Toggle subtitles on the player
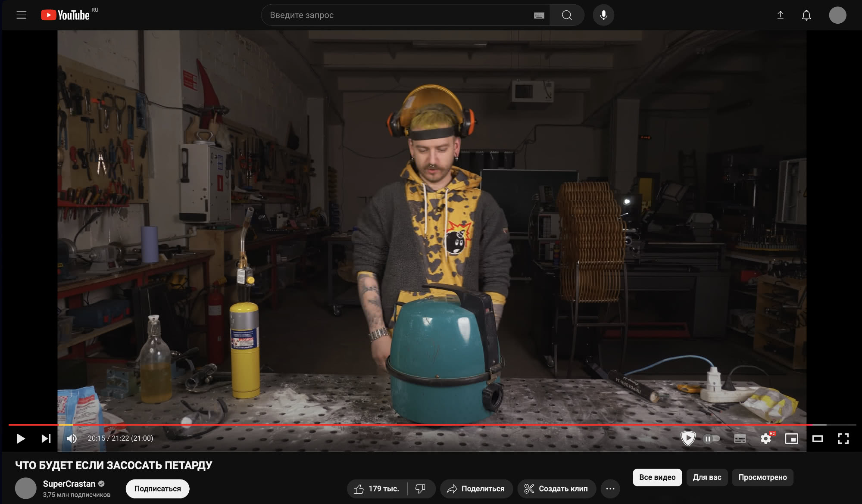This screenshot has height=504, width=862. (x=740, y=439)
